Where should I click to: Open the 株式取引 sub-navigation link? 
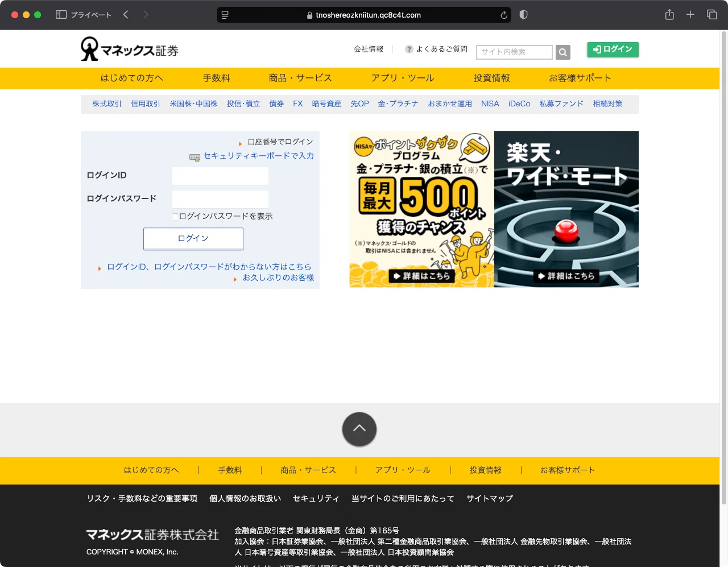coord(107,104)
